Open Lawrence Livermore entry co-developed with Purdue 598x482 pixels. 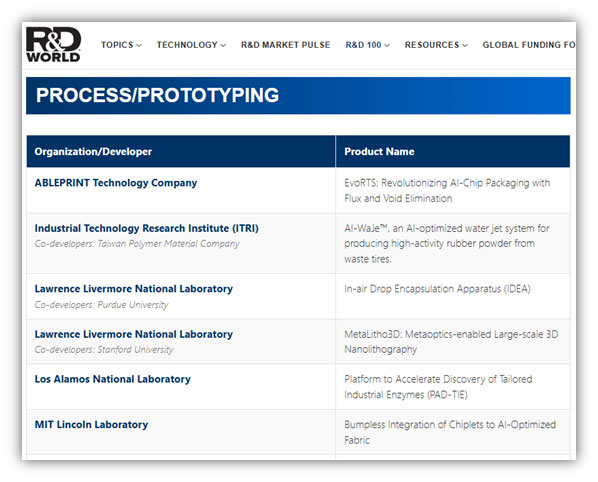click(x=133, y=289)
